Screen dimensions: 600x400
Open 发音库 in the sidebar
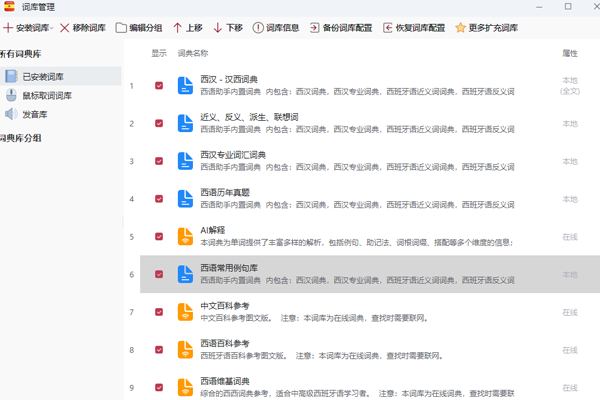pyautogui.click(x=35, y=115)
